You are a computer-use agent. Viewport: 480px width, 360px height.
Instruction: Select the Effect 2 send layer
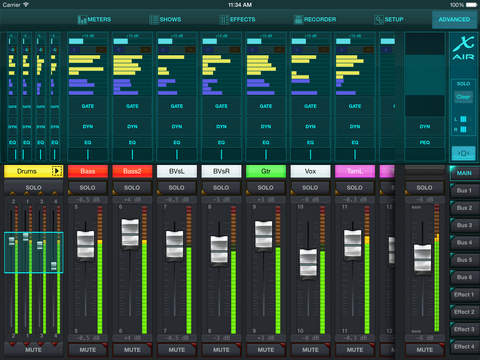pos(464,312)
